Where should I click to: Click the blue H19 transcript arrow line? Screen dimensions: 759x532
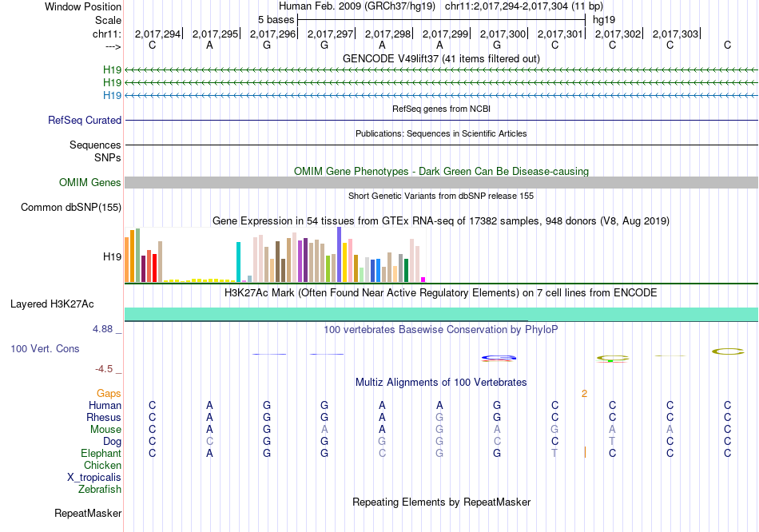(x=441, y=95)
